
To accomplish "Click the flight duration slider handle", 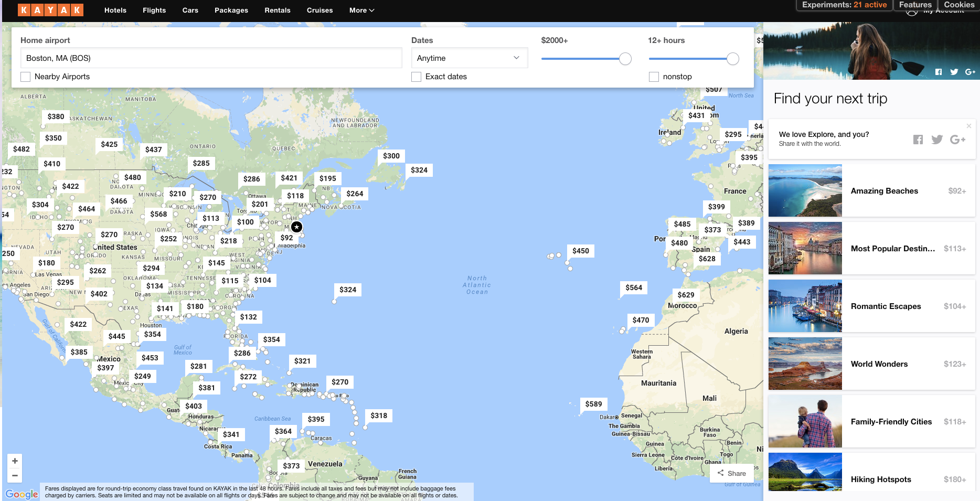I will point(733,59).
